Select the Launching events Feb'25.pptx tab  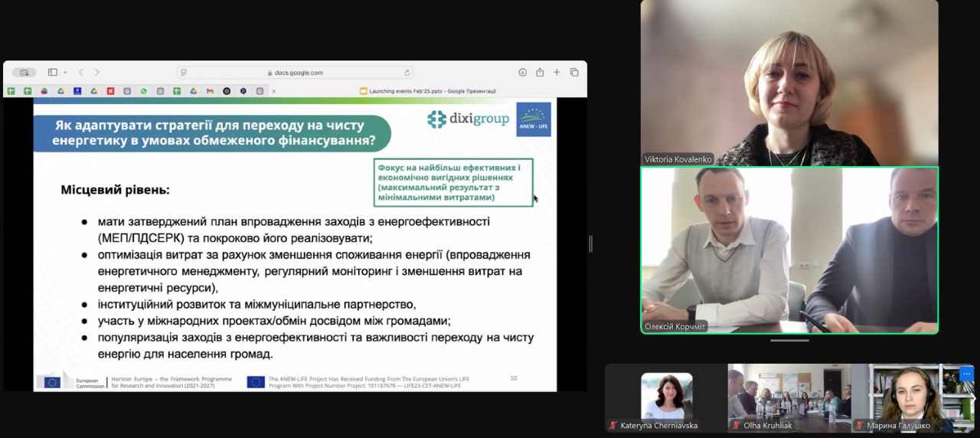(x=429, y=91)
